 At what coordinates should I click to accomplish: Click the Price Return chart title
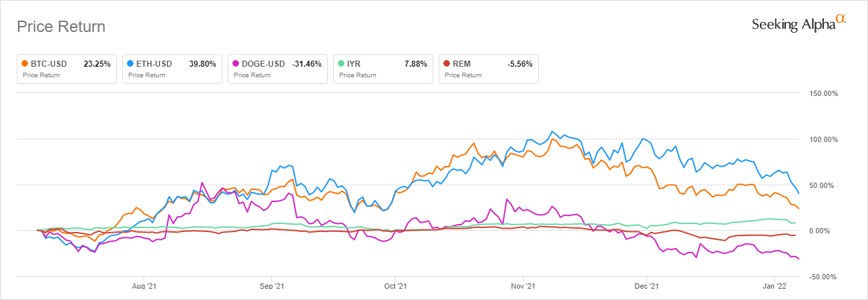(61, 27)
